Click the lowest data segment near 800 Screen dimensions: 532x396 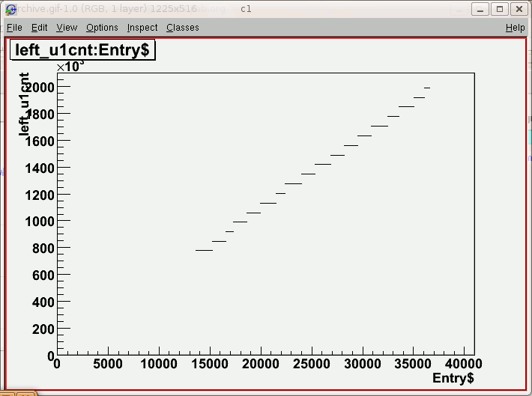point(205,250)
